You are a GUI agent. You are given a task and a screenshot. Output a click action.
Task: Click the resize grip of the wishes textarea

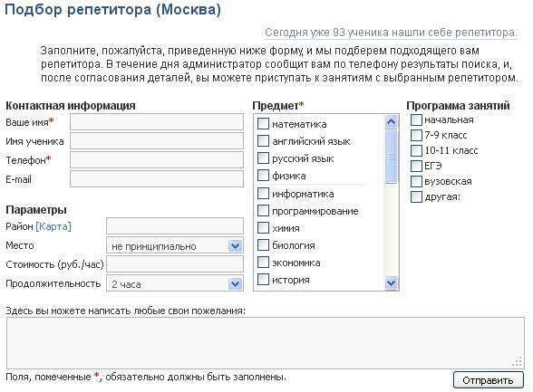[518, 362]
